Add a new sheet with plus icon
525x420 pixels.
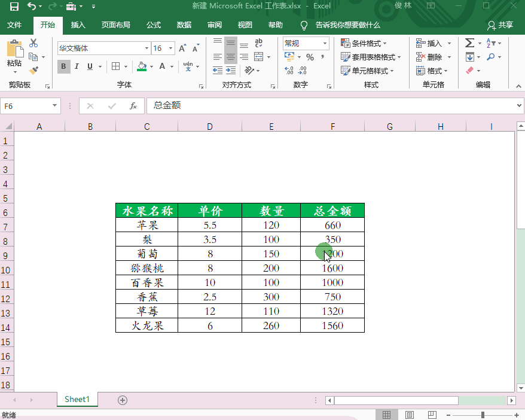(123, 400)
